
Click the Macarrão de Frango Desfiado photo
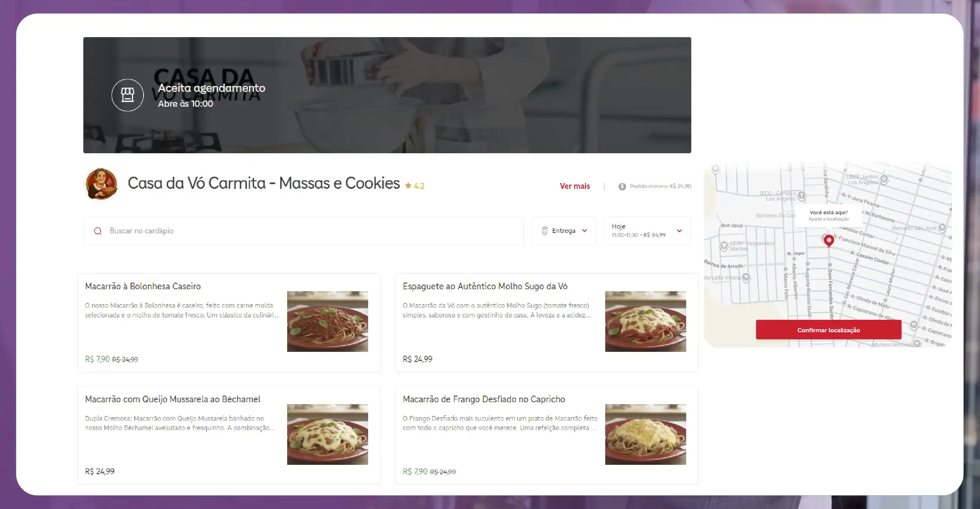645,434
